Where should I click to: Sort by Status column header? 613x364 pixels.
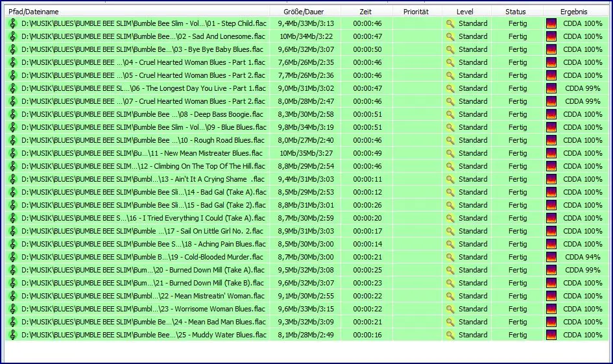[517, 12]
